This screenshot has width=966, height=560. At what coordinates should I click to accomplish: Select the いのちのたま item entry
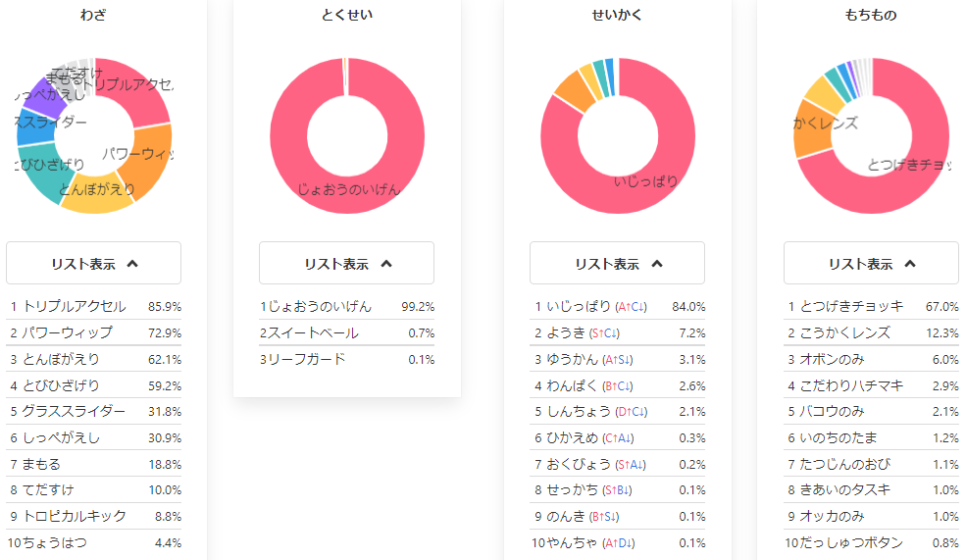[871, 437]
